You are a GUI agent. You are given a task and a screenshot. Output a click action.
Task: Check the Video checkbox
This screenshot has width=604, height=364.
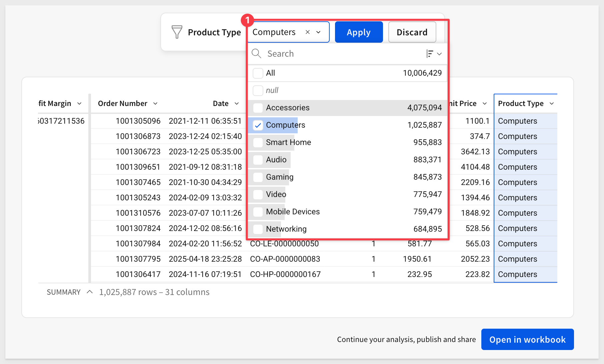258,194
